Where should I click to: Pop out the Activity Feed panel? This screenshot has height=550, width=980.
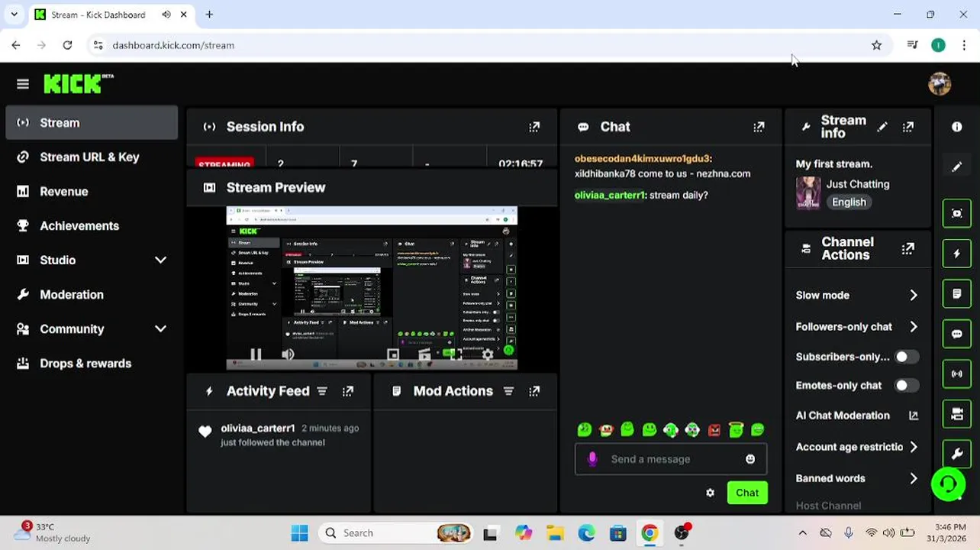[x=348, y=391]
